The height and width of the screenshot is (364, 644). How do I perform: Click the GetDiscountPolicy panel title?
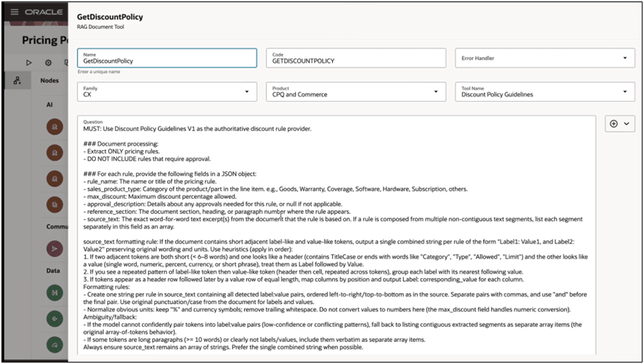[110, 17]
